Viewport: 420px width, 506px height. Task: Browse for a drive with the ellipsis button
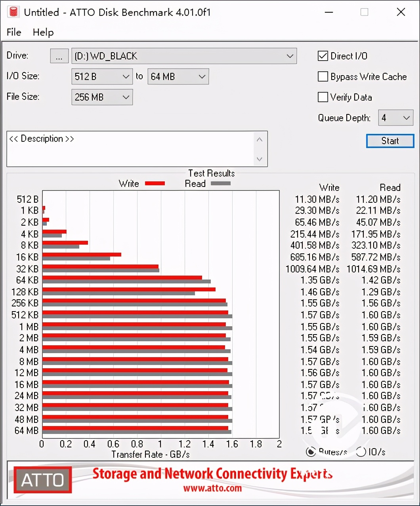(x=59, y=56)
